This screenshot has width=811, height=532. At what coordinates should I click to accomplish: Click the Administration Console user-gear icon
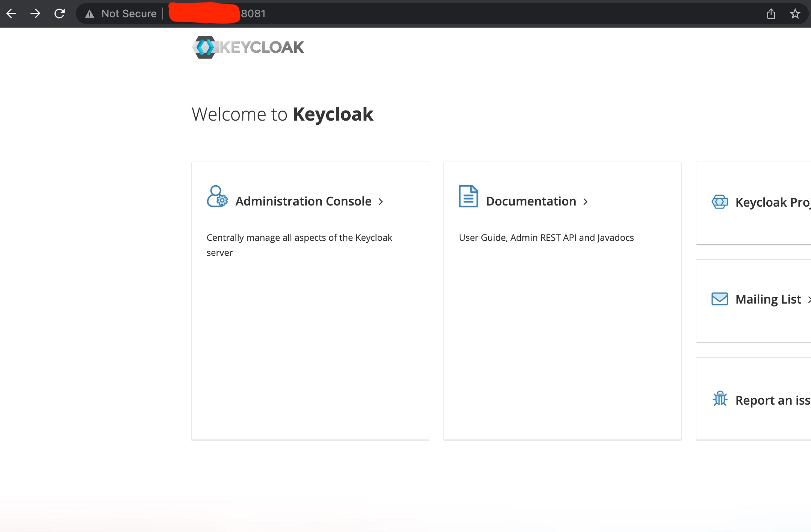[217, 196]
